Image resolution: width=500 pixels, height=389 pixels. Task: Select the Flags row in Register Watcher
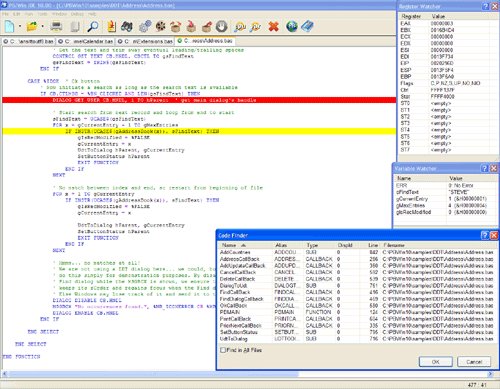pyautogui.click(x=448, y=83)
